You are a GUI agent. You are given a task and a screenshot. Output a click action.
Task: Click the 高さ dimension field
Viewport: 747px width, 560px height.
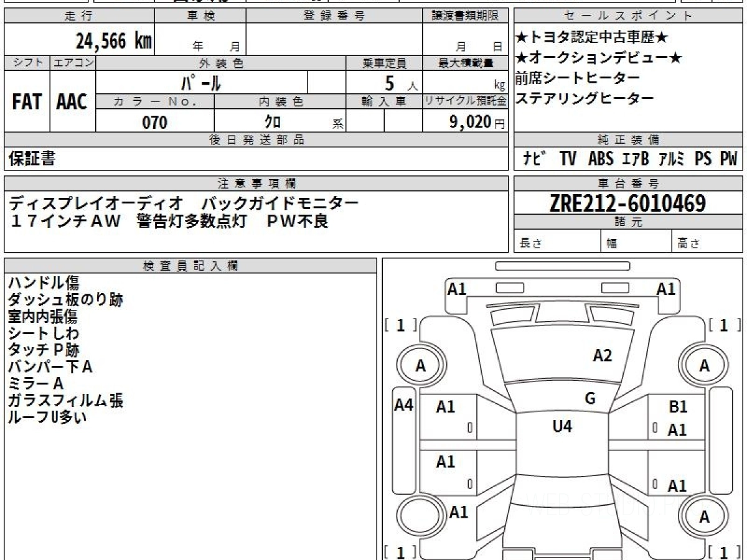point(707,241)
